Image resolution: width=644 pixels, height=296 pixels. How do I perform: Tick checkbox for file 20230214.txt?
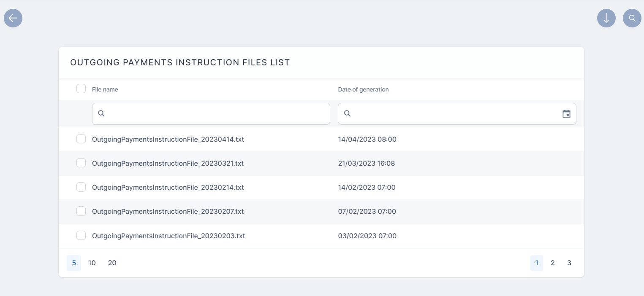point(81,187)
